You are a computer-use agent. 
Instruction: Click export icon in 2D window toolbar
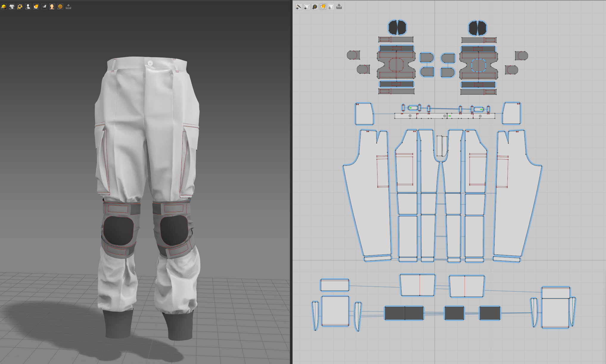pos(339,7)
